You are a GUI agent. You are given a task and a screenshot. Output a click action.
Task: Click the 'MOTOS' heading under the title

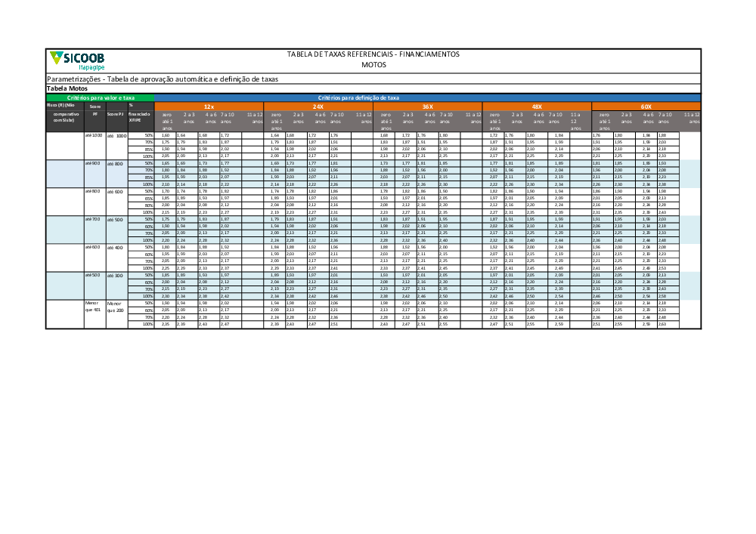tap(373, 65)
